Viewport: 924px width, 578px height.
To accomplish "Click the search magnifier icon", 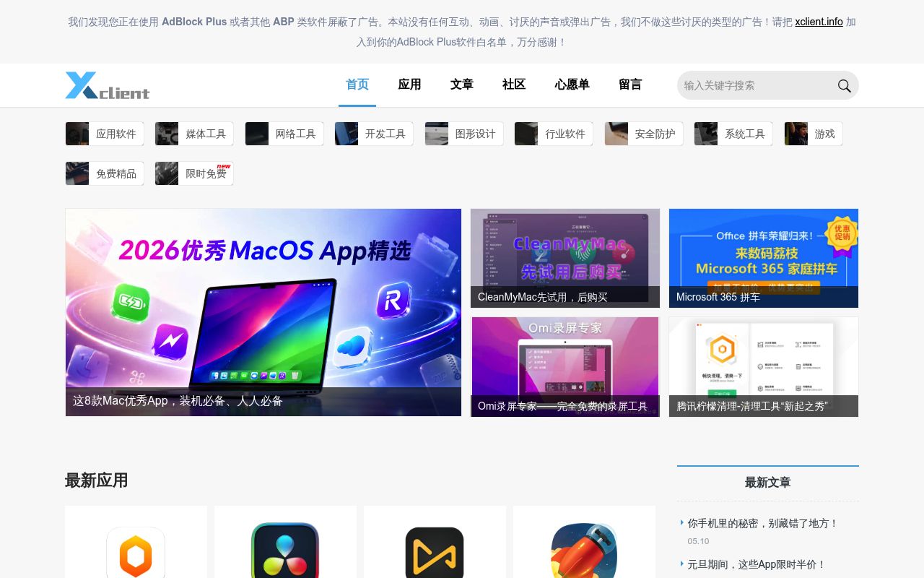I will point(844,85).
